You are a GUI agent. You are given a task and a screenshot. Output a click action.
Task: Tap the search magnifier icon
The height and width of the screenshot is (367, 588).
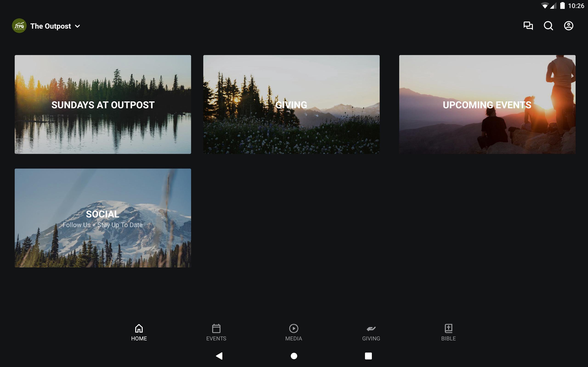click(x=548, y=26)
